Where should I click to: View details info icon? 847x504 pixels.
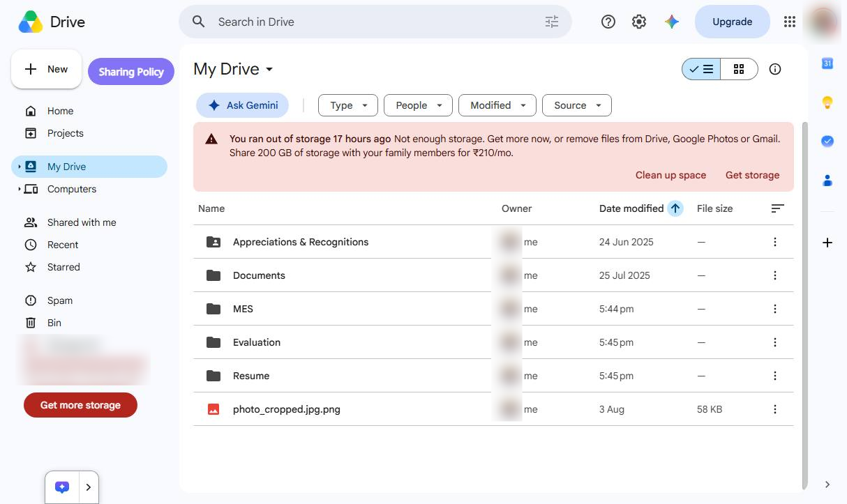point(775,69)
